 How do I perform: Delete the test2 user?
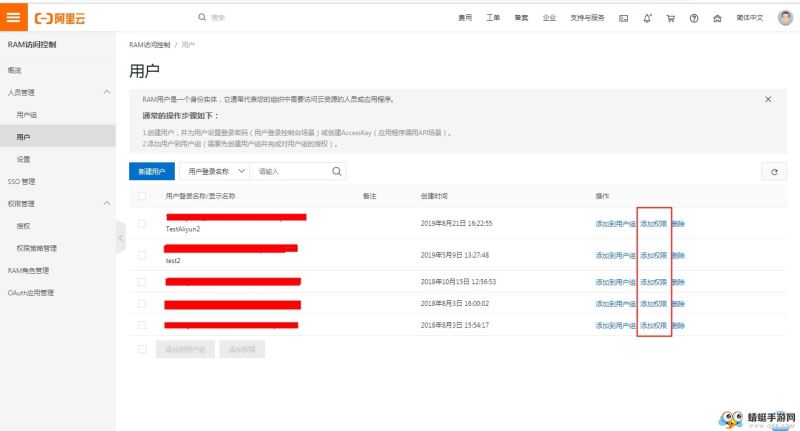pyautogui.click(x=678, y=255)
